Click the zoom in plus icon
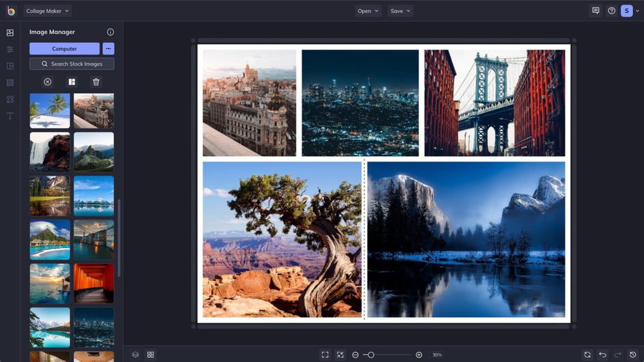644x362 pixels. click(x=419, y=355)
